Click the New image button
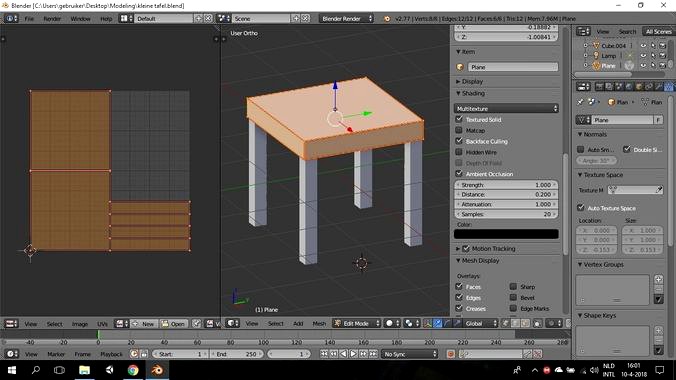The height and width of the screenshot is (380, 676). point(143,323)
